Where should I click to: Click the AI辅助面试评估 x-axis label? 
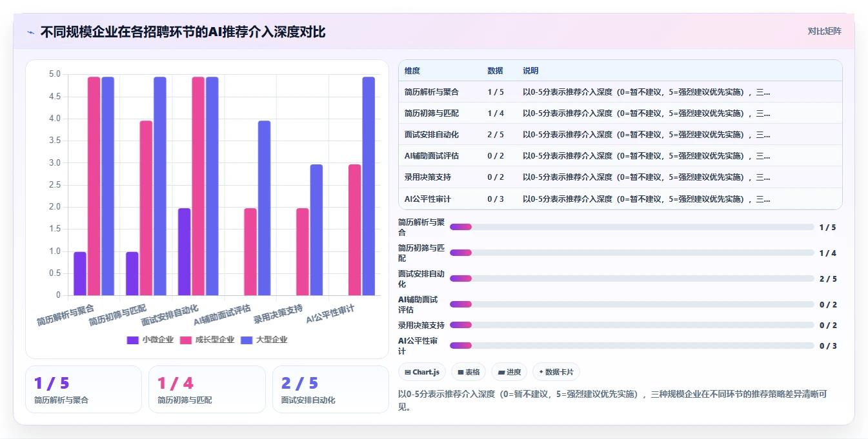(221, 314)
